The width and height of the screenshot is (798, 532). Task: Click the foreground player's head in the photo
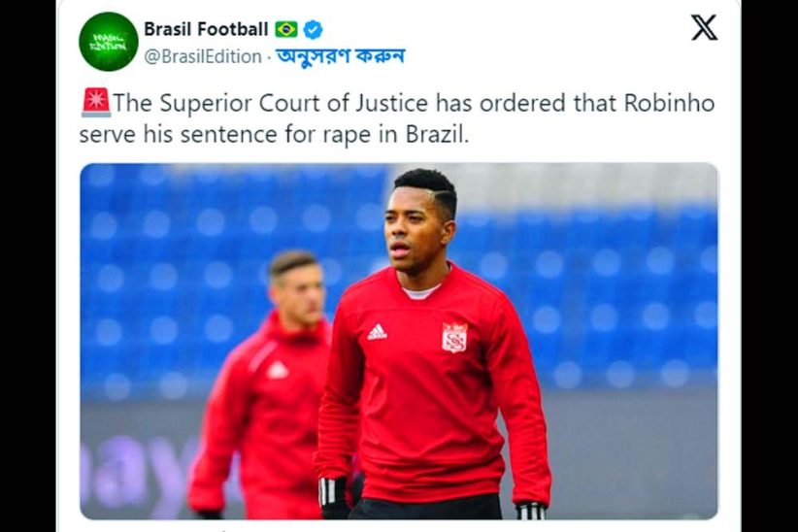point(420,218)
